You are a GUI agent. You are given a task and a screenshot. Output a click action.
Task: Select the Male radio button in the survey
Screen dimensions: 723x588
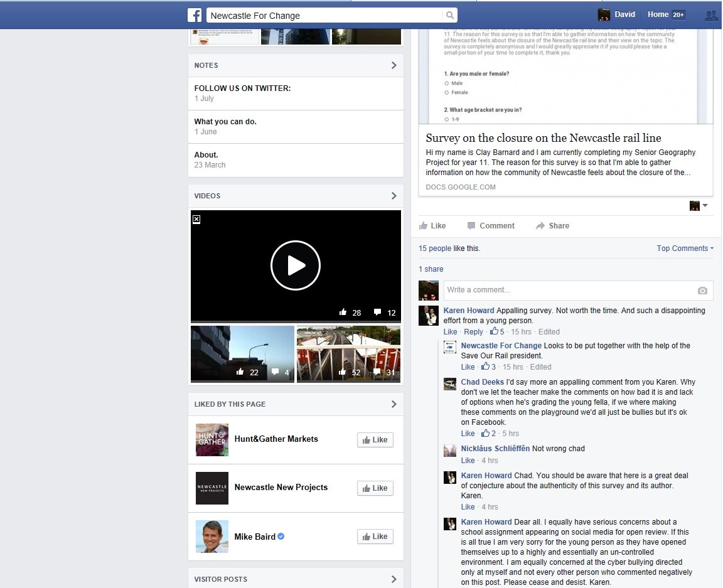447,82
